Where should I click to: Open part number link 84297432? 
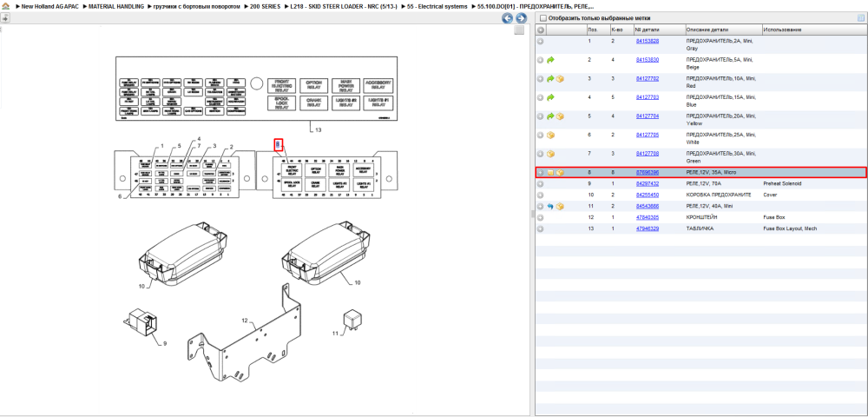pyautogui.click(x=648, y=184)
